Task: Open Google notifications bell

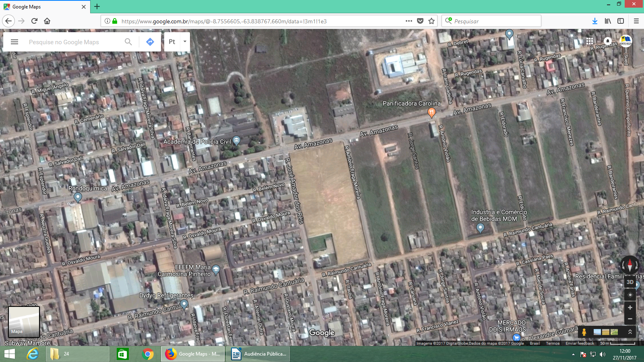Action: (x=608, y=41)
